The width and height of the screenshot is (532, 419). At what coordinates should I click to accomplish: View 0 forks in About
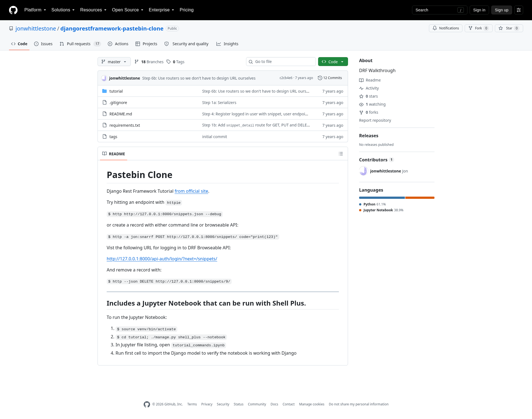(x=369, y=112)
